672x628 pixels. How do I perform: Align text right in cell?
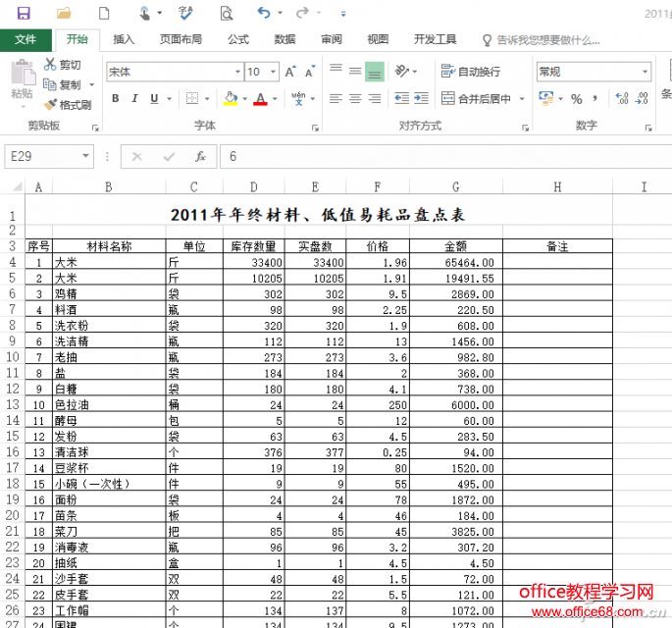point(375,98)
